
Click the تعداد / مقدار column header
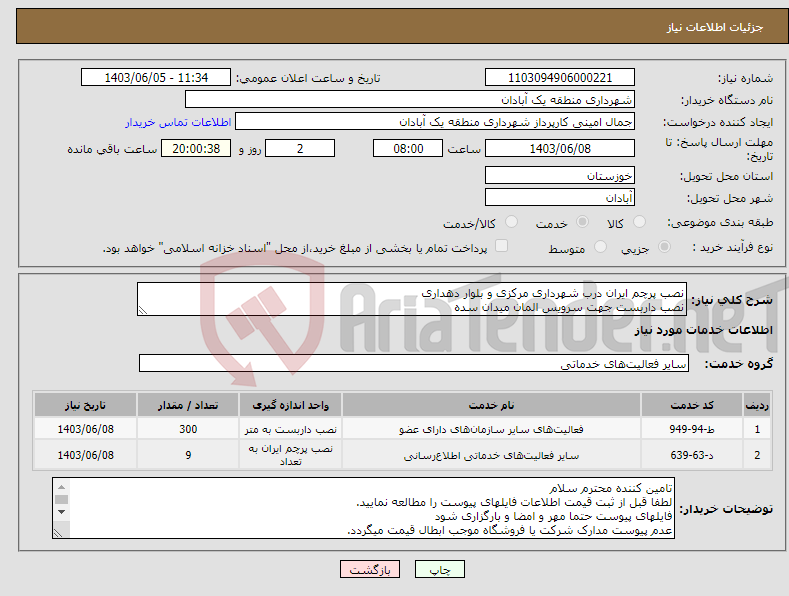click(188, 405)
